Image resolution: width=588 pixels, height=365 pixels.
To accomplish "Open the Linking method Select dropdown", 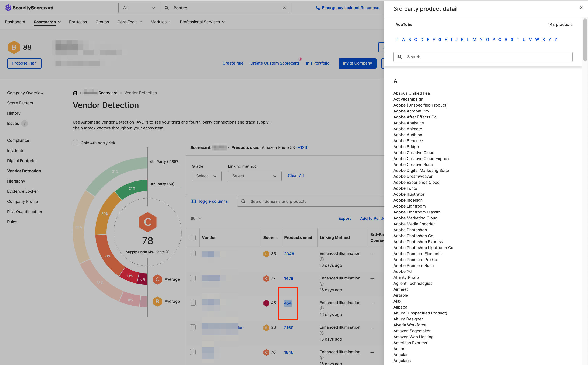I will [255, 176].
